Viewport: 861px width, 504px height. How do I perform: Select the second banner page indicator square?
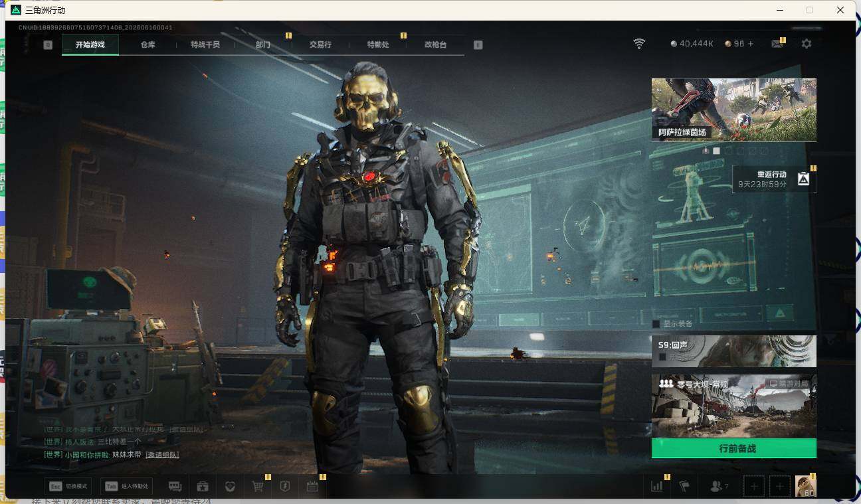(716, 151)
